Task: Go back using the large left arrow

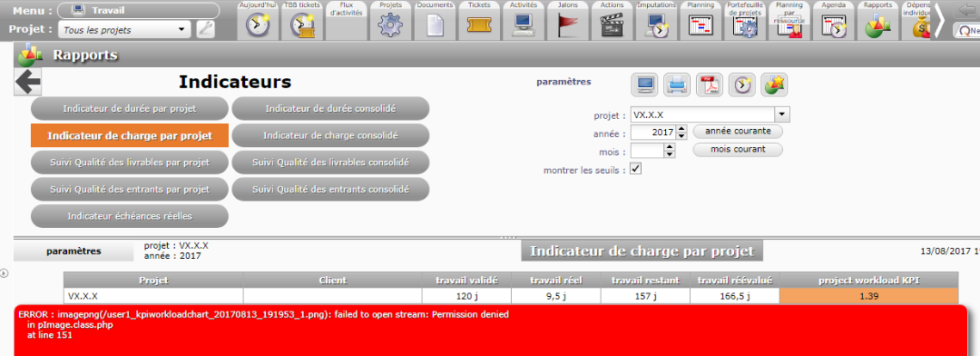Action: tap(27, 82)
